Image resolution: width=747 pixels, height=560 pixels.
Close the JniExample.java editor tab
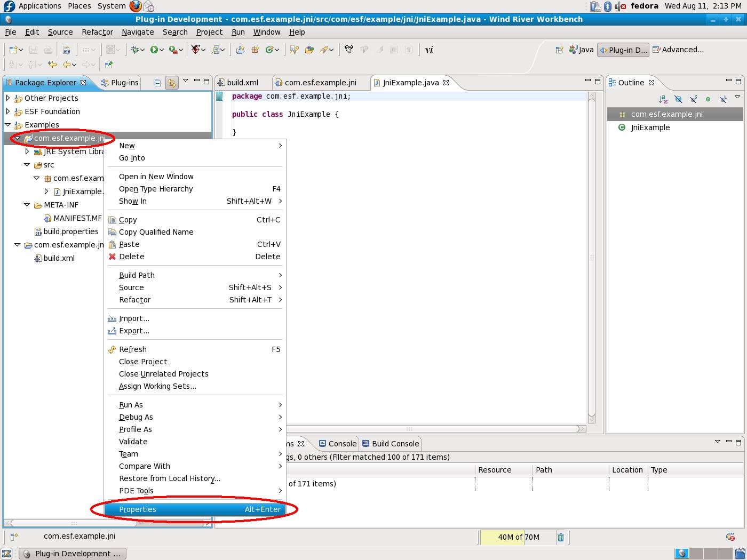click(446, 83)
